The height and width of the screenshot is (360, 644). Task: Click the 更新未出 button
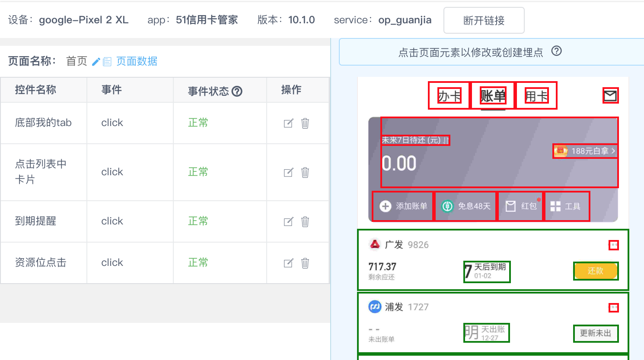point(596,333)
